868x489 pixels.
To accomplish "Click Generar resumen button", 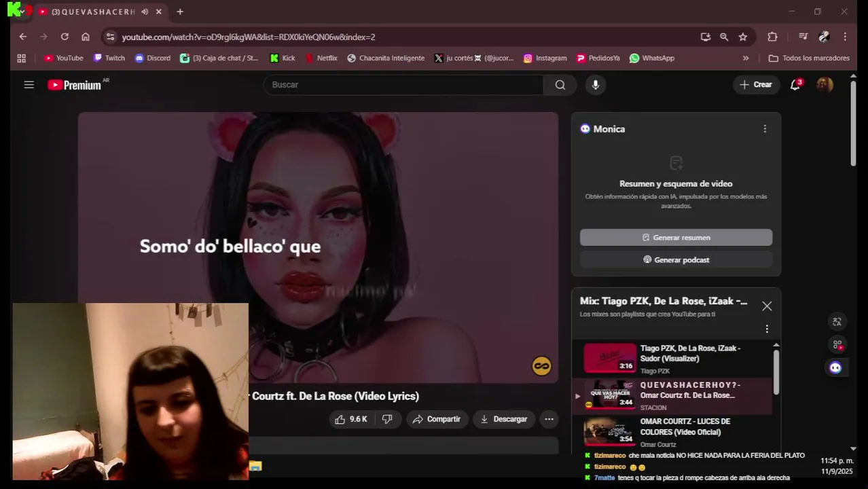I will pos(676,238).
